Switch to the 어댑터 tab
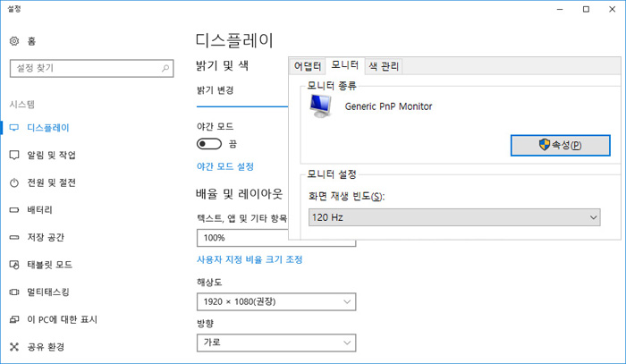The height and width of the screenshot is (364, 626). [308, 65]
